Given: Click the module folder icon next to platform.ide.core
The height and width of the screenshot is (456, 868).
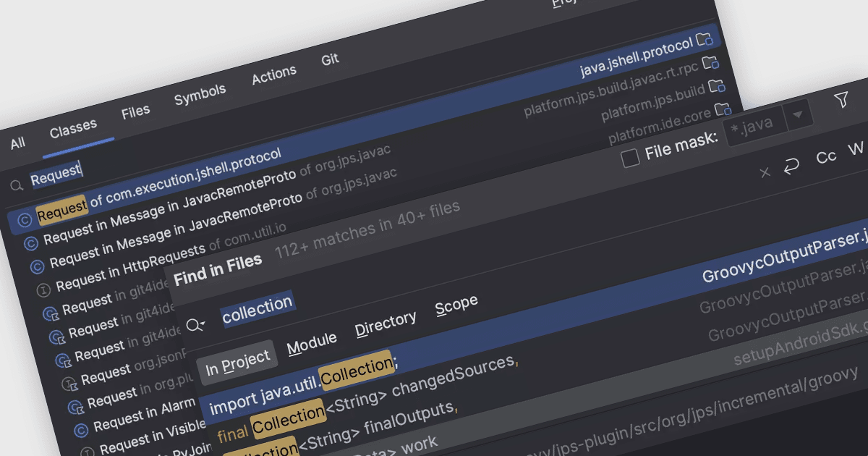Looking at the screenshot, I should coord(723,110).
